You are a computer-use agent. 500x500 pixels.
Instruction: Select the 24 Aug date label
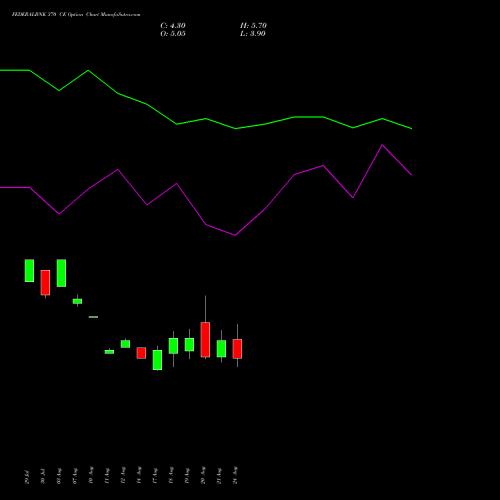[235, 475]
